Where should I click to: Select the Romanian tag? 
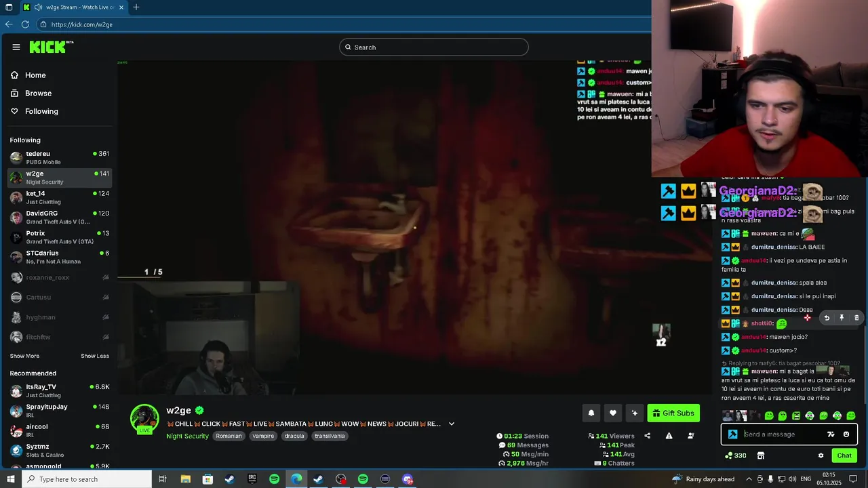[x=229, y=436]
